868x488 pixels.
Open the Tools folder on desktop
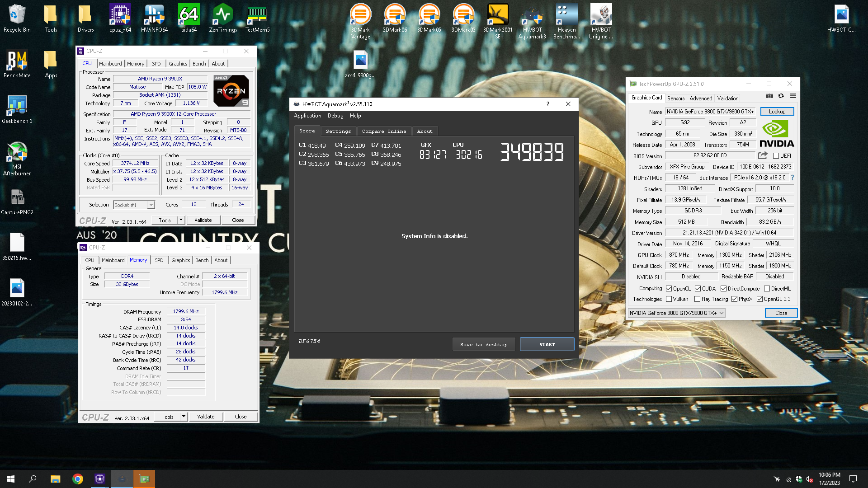point(51,19)
